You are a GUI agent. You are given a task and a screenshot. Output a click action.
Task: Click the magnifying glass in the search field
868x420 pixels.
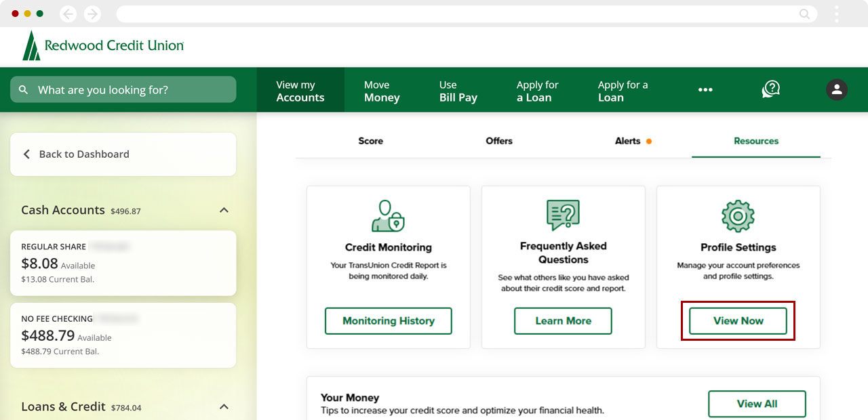[23, 89]
